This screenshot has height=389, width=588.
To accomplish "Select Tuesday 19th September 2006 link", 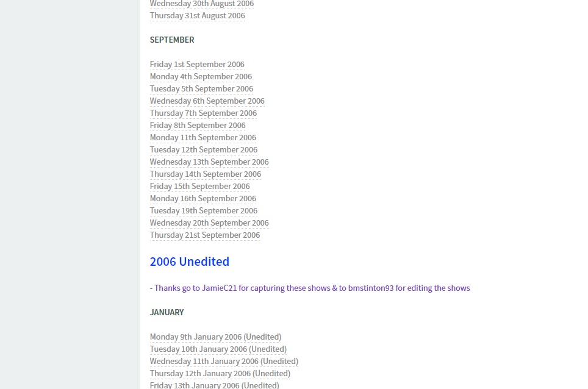I will (x=204, y=211).
